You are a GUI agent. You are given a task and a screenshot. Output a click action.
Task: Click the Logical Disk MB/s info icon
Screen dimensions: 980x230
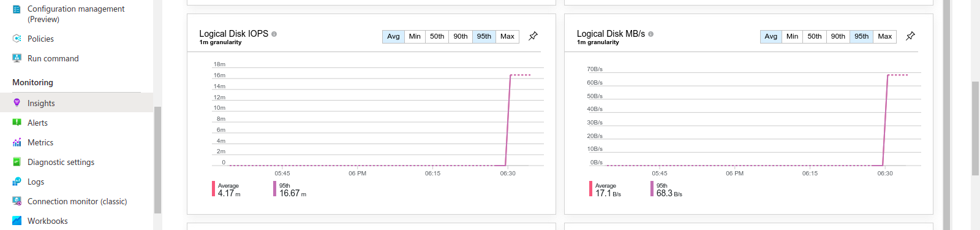[650, 34]
